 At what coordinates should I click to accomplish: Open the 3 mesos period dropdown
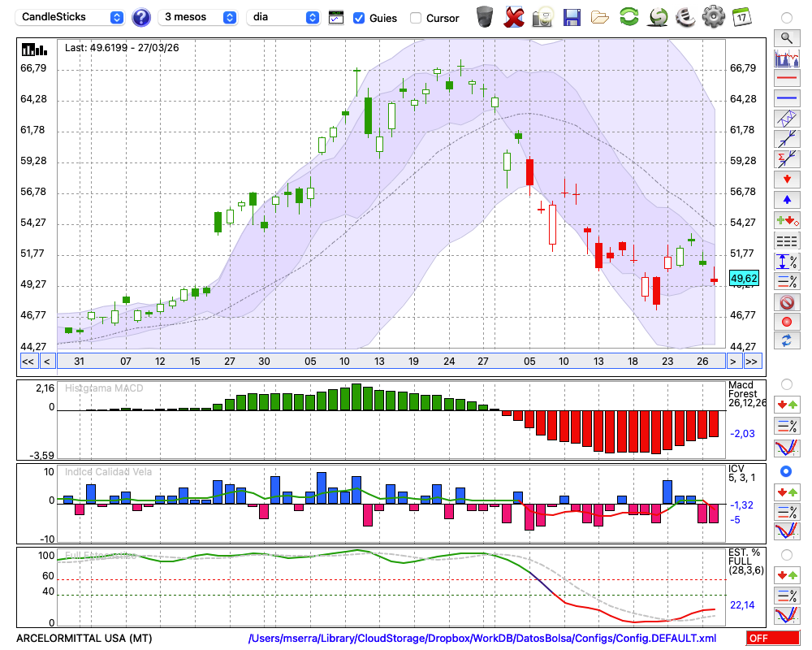click(x=198, y=17)
